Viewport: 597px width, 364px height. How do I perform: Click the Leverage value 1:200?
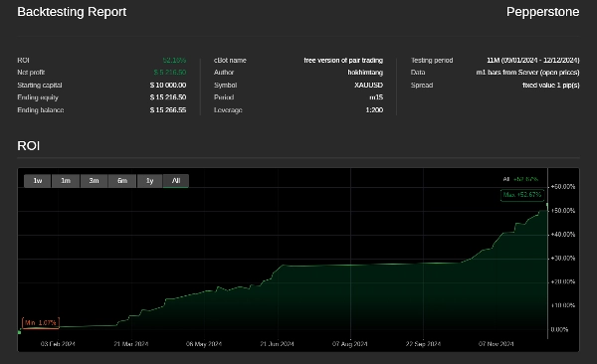pos(374,110)
